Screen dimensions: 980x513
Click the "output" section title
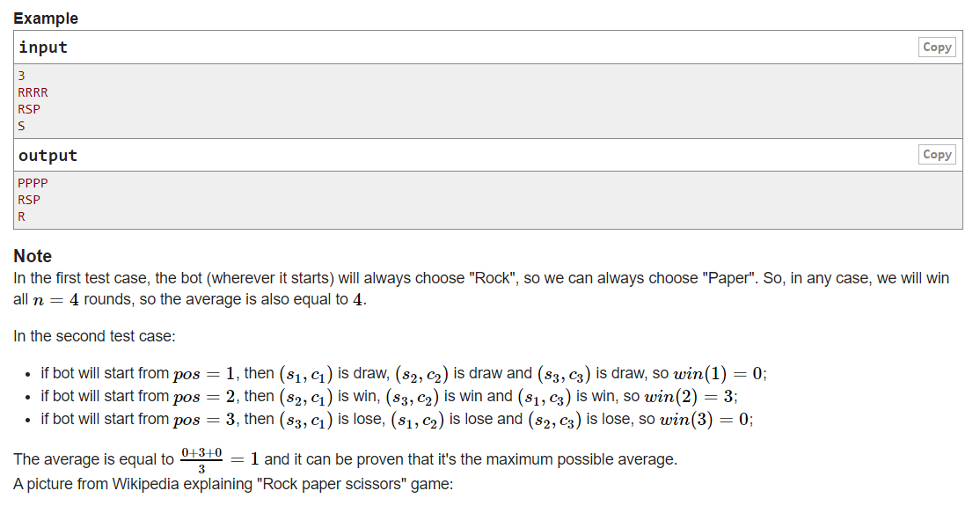click(48, 156)
